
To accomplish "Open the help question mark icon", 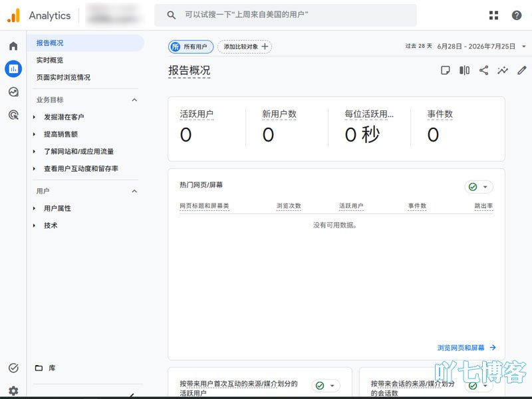I will click(x=517, y=15).
